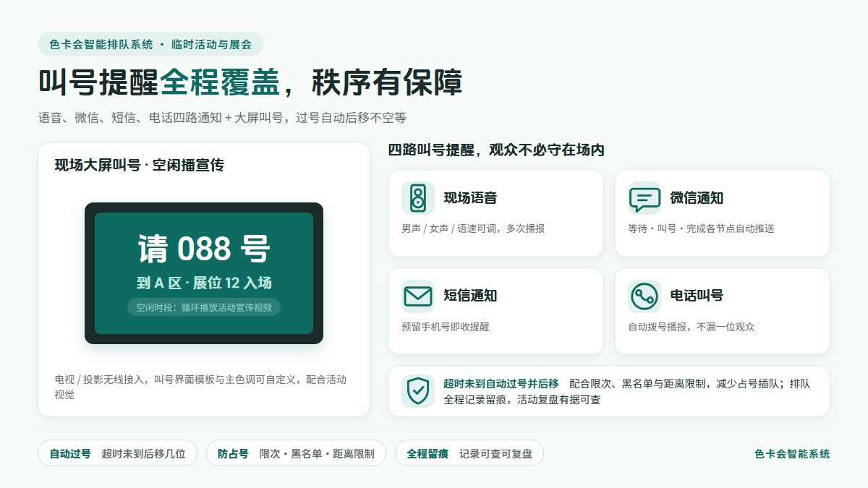Click footer text 色卡会智能系统

(792, 454)
